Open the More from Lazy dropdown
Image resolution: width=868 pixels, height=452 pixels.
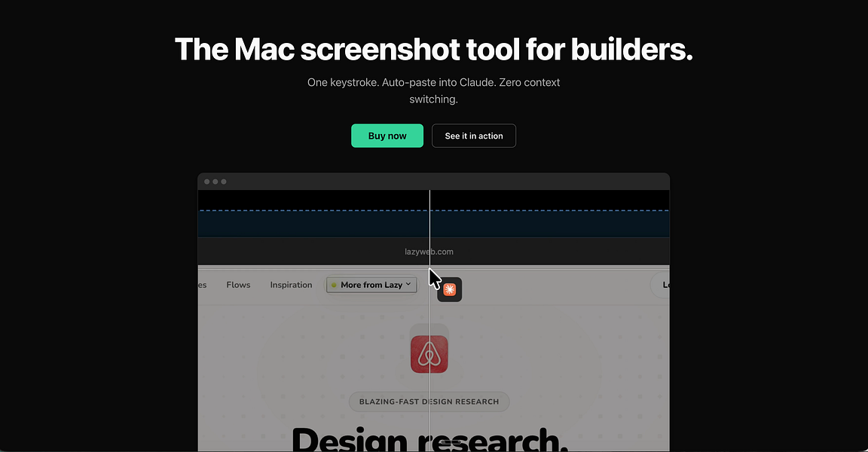coord(371,285)
